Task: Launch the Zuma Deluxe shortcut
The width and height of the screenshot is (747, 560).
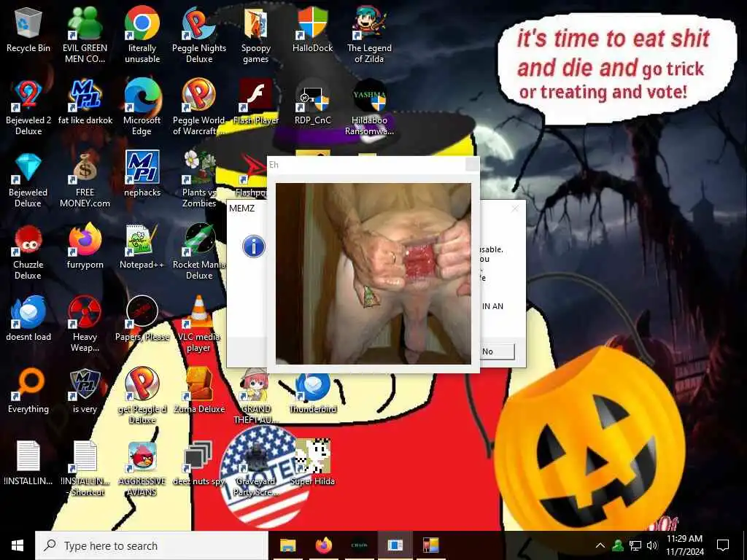Action: (199, 392)
